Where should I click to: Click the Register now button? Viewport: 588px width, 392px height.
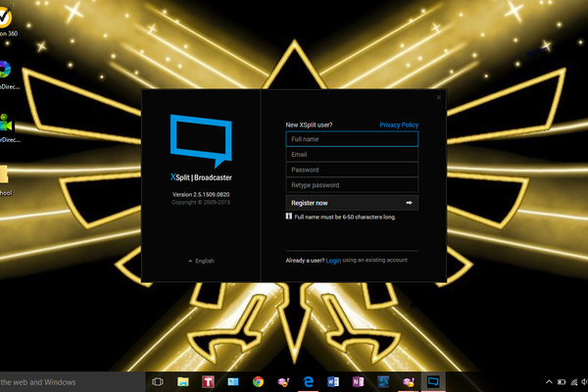352,203
